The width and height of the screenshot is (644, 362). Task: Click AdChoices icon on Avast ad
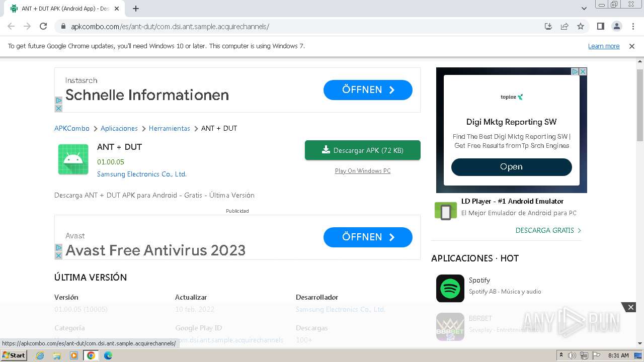pyautogui.click(x=58, y=248)
